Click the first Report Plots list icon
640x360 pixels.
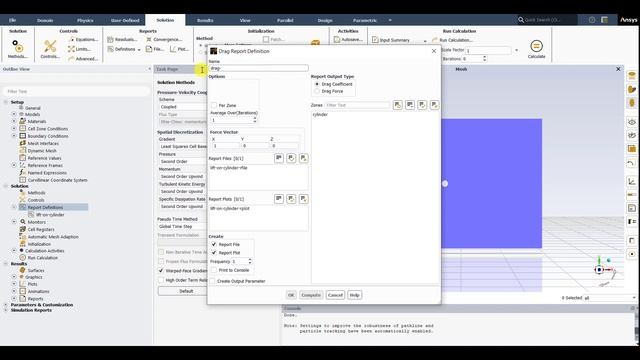coord(279,199)
